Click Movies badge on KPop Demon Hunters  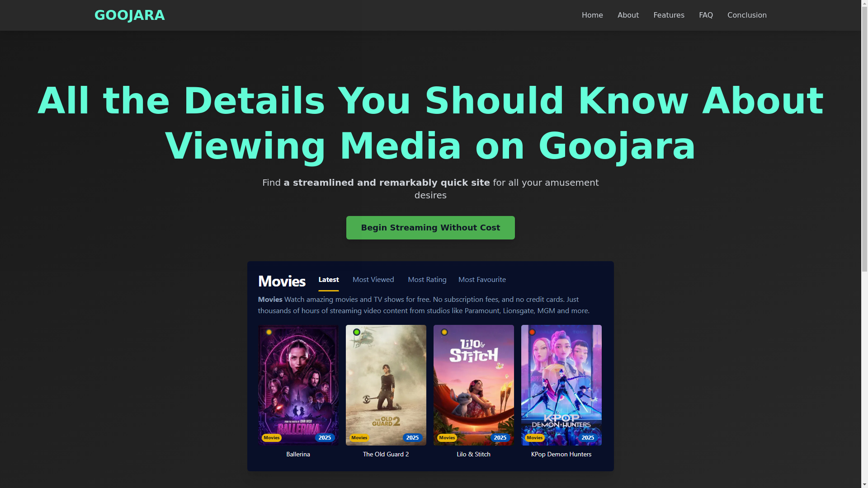[x=535, y=437]
